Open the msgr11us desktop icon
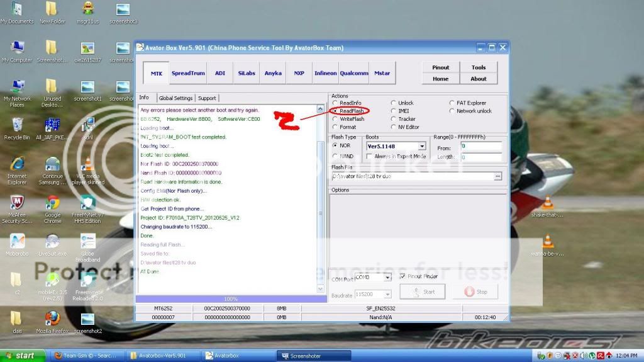This screenshot has width=644, height=362. tap(87, 13)
